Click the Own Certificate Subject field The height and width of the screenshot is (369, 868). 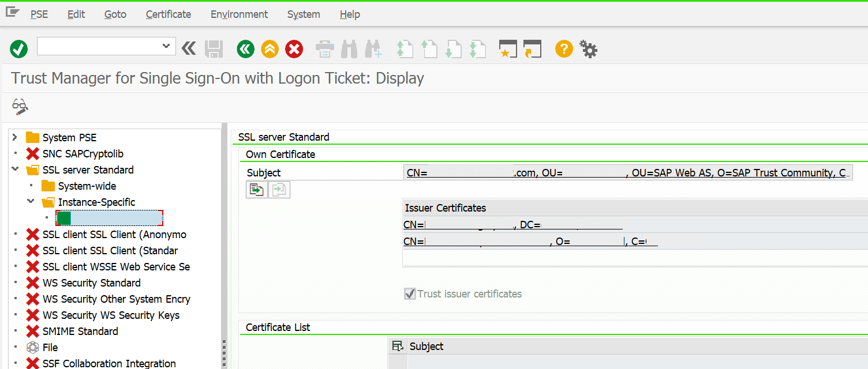[628, 173]
